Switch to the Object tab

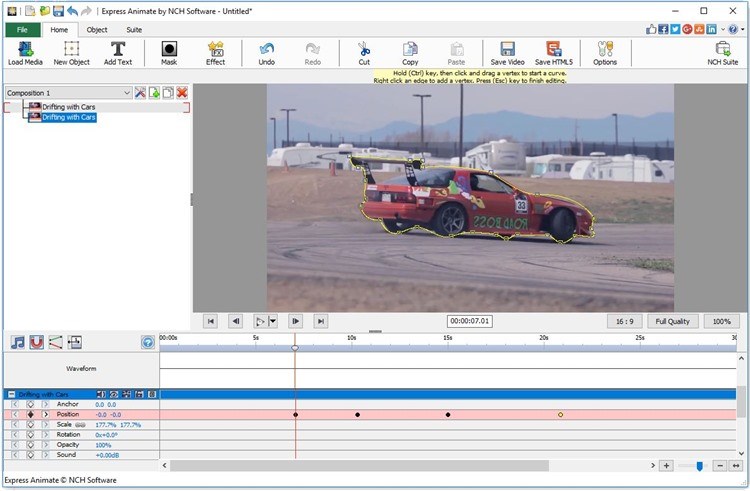coord(97,30)
